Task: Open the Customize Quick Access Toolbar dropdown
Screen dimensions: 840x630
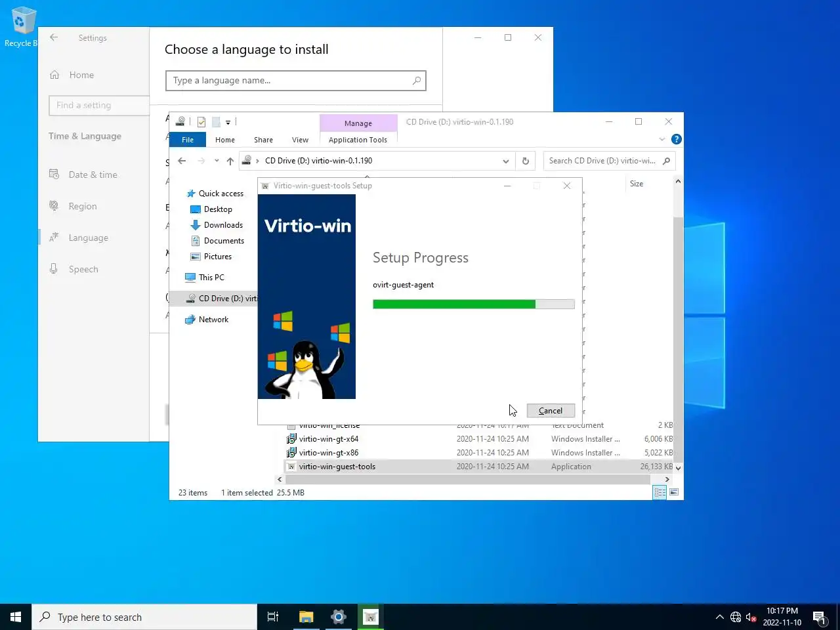Action: tap(228, 122)
